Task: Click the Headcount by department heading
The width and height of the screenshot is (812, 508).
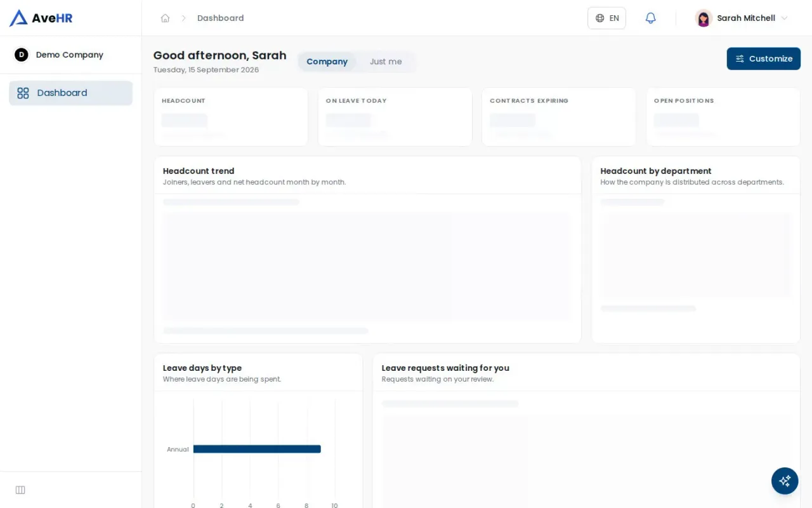Action: 656,171
